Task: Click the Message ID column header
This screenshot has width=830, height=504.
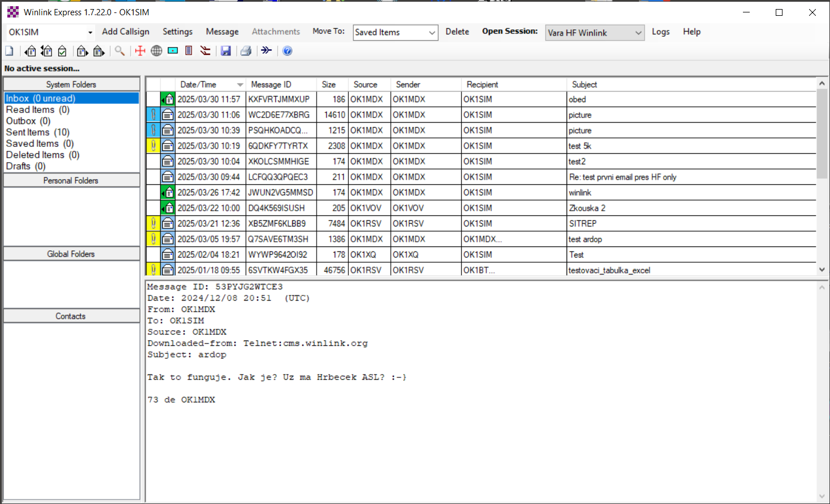Action: click(281, 85)
